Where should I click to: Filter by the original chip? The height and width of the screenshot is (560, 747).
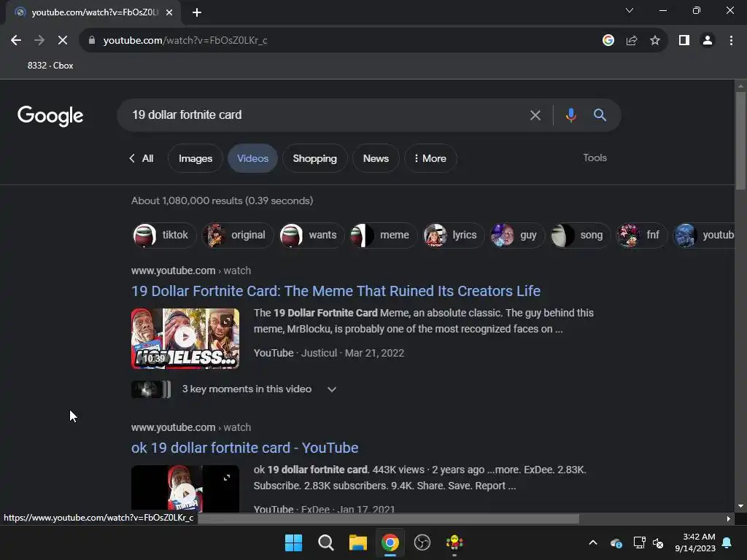[x=237, y=236]
